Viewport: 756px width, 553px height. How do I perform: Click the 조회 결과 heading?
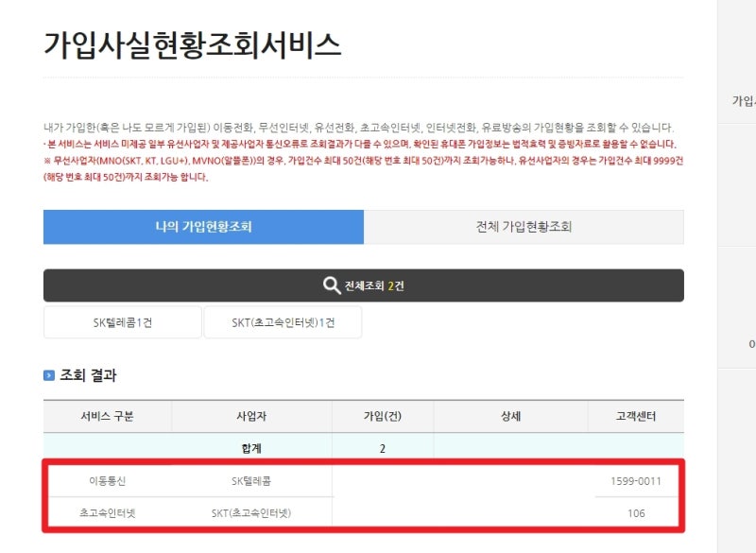coord(88,375)
